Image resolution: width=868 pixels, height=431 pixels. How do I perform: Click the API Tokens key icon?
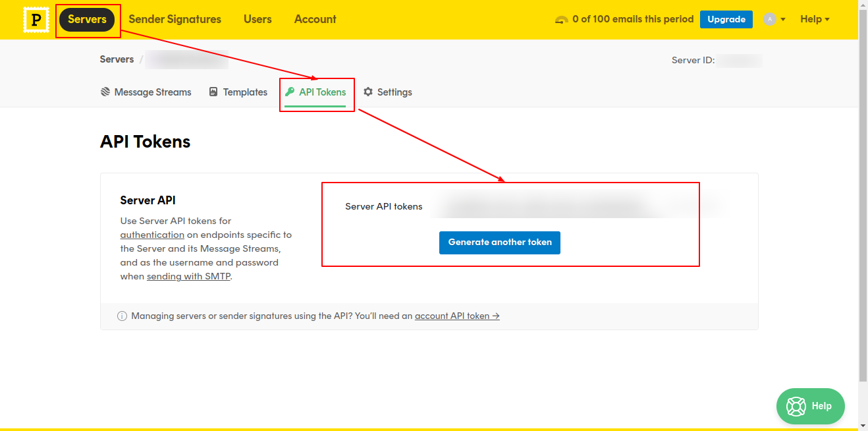coord(290,92)
